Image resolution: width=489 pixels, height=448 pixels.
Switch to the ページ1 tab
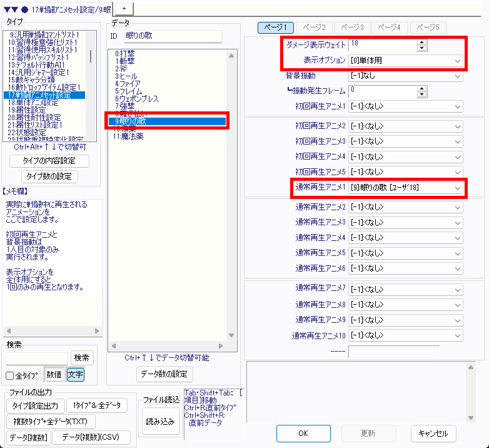tap(276, 28)
